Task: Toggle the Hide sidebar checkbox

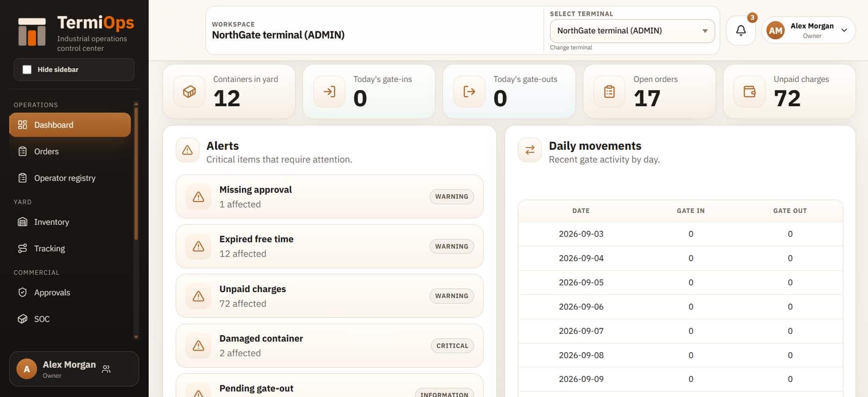Action: coord(27,70)
